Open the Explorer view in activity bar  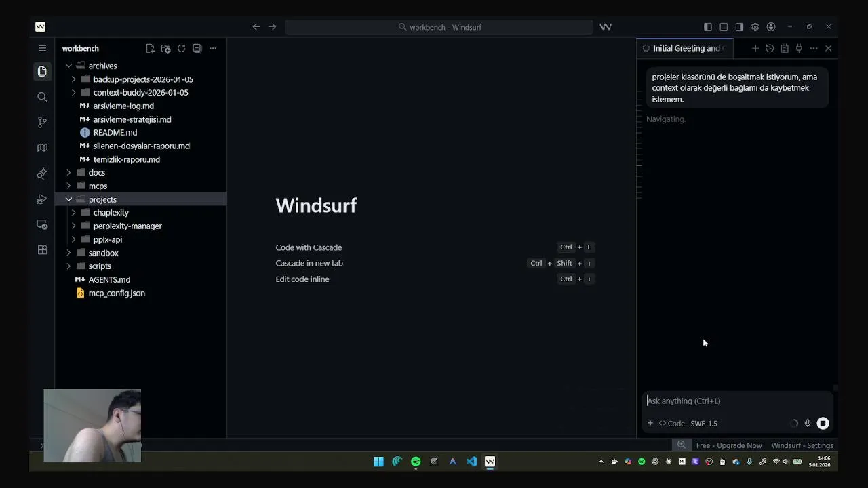[x=42, y=71]
